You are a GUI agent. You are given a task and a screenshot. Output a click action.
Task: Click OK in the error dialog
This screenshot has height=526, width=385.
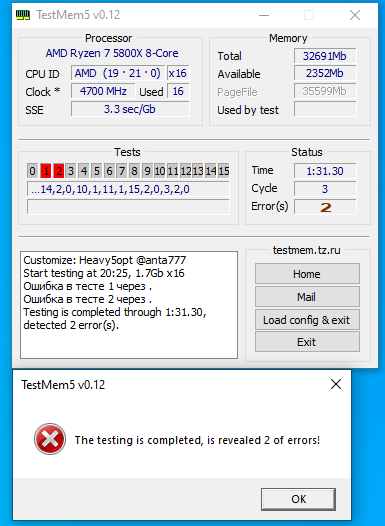(x=298, y=499)
